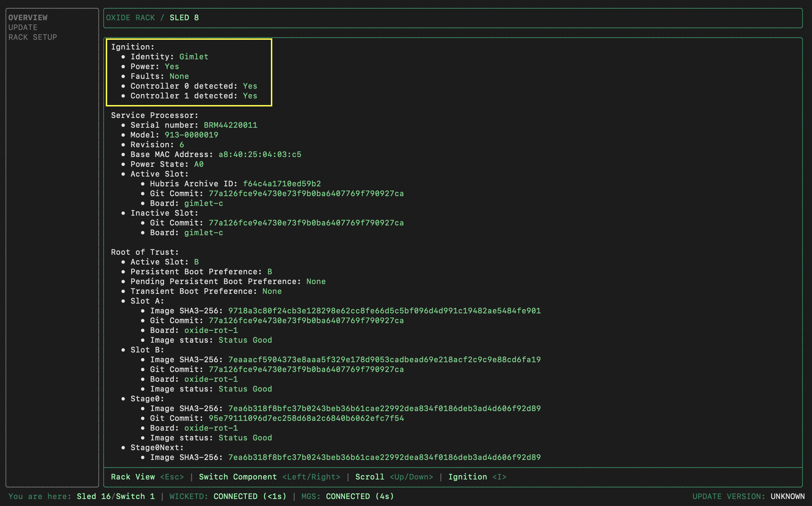
Task: Click the serial number BRM44220011
Action: coord(230,125)
